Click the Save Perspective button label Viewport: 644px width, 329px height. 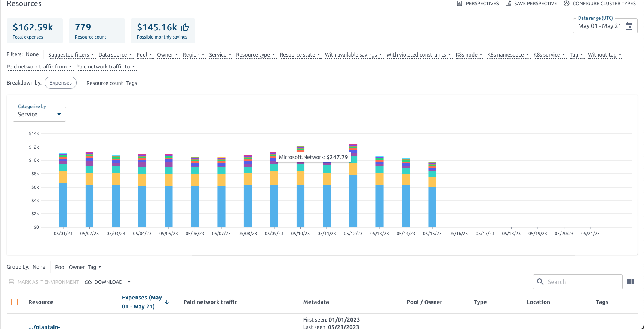coord(535,3)
